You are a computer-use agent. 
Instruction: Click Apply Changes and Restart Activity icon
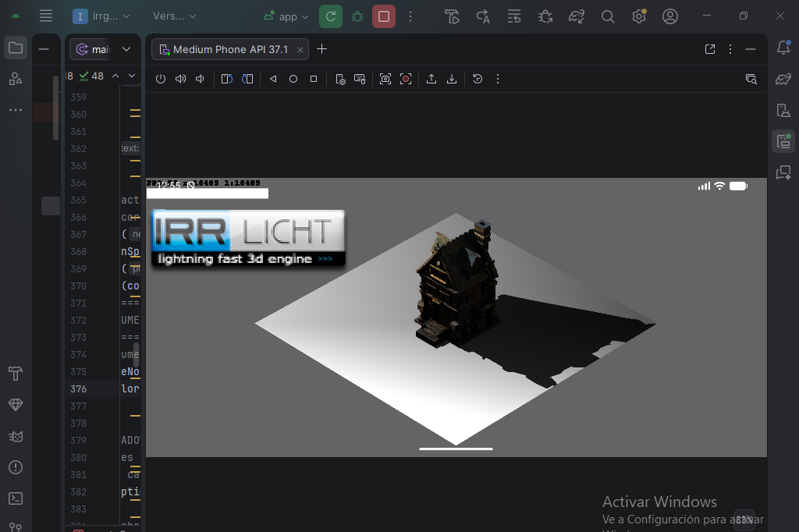pyautogui.click(x=482, y=16)
